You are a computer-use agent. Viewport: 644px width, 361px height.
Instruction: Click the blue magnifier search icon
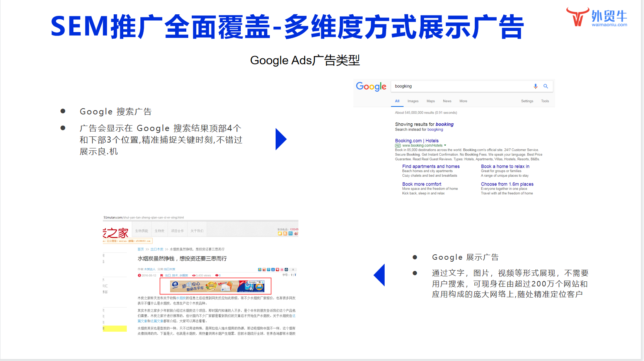point(546,86)
